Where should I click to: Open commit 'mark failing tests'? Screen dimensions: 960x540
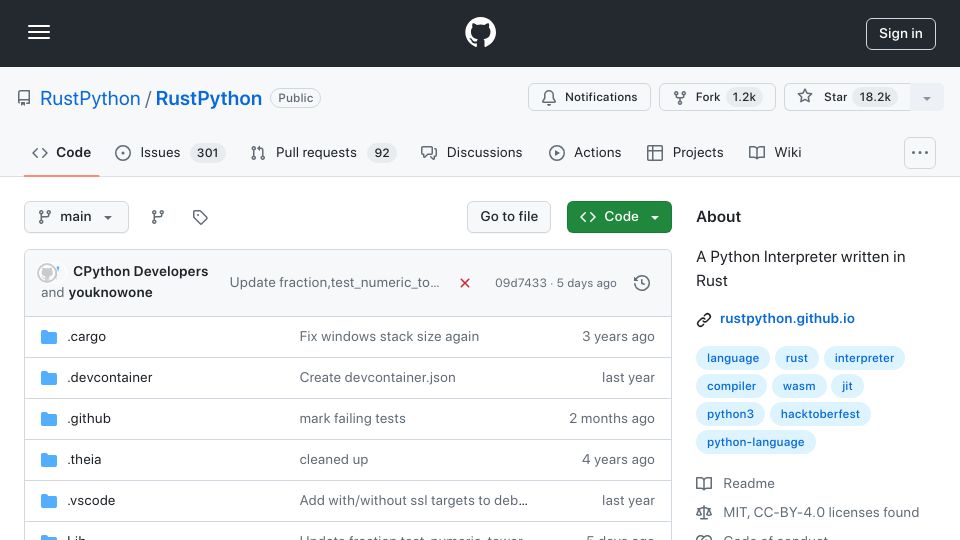tap(352, 419)
